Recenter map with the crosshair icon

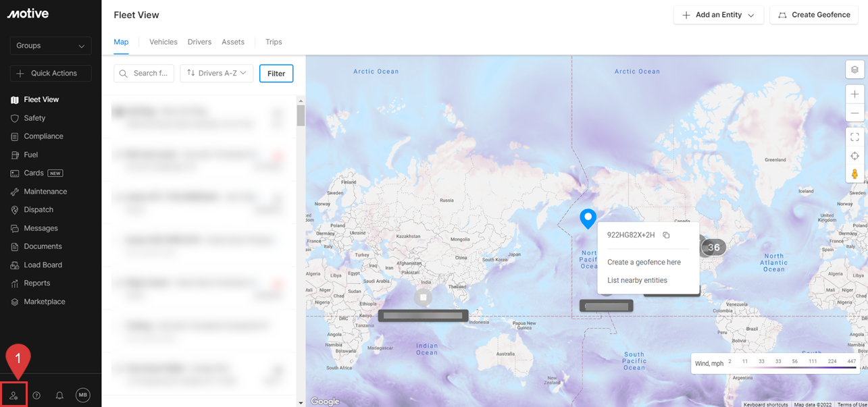coord(854,156)
